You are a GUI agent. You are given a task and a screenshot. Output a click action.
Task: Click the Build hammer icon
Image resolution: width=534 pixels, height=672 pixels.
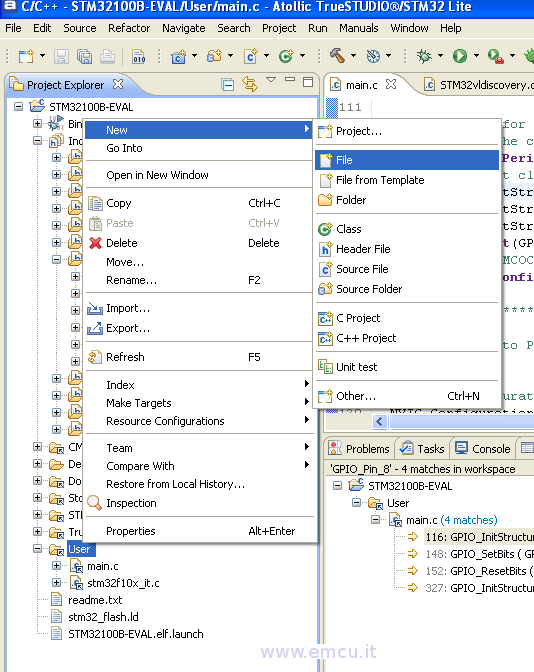click(x=337, y=56)
